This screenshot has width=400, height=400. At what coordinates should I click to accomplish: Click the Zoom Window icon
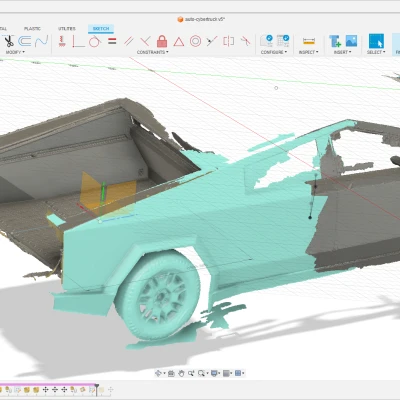(201, 373)
